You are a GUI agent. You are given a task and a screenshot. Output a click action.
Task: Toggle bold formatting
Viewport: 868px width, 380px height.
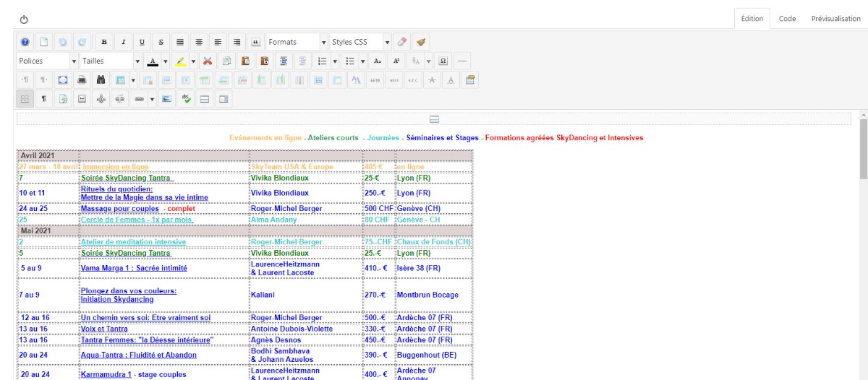click(x=104, y=42)
